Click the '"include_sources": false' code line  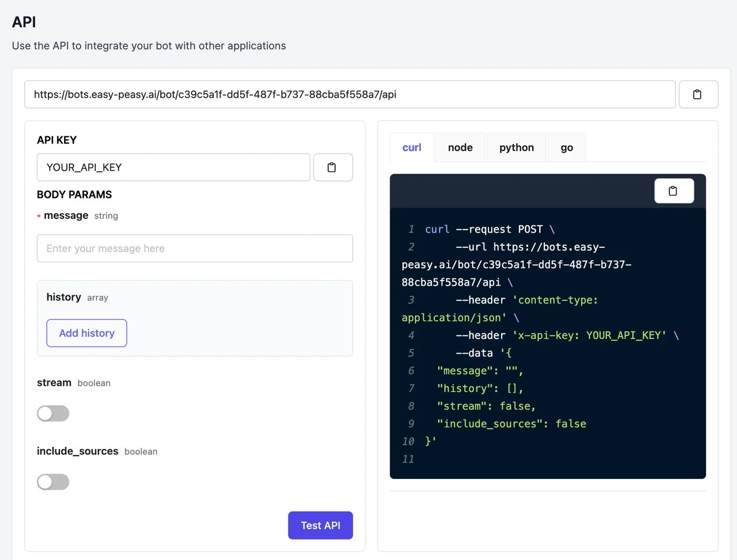pyautogui.click(x=511, y=424)
